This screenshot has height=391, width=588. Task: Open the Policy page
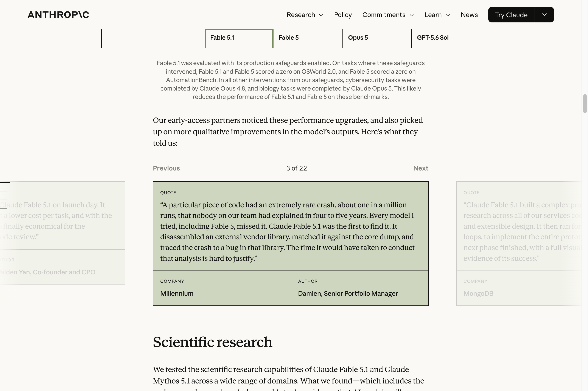(343, 15)
